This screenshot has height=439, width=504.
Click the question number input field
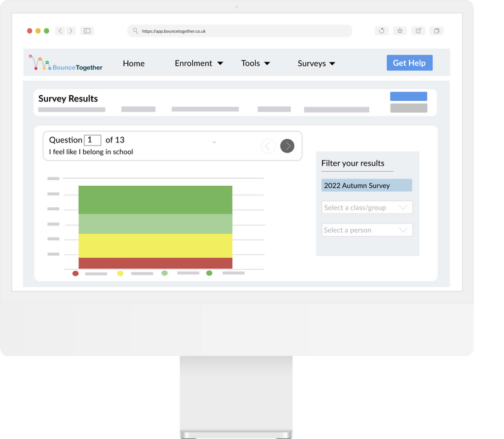pyautogui.click(x=93, y=140)
